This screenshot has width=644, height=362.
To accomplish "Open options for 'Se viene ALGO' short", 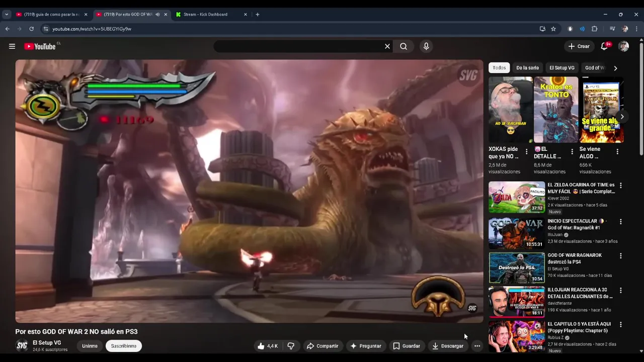I will pyautogui.click(x=617, y=151).
